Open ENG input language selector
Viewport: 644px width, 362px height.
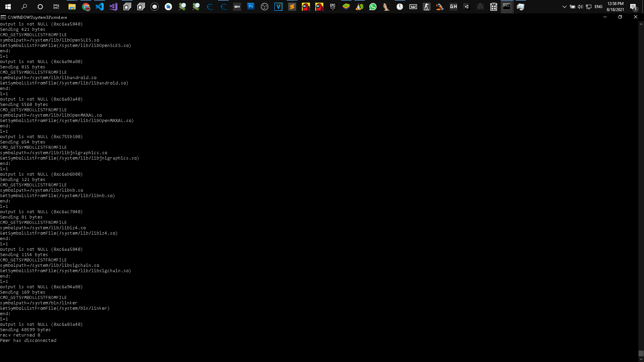point(598,6)
